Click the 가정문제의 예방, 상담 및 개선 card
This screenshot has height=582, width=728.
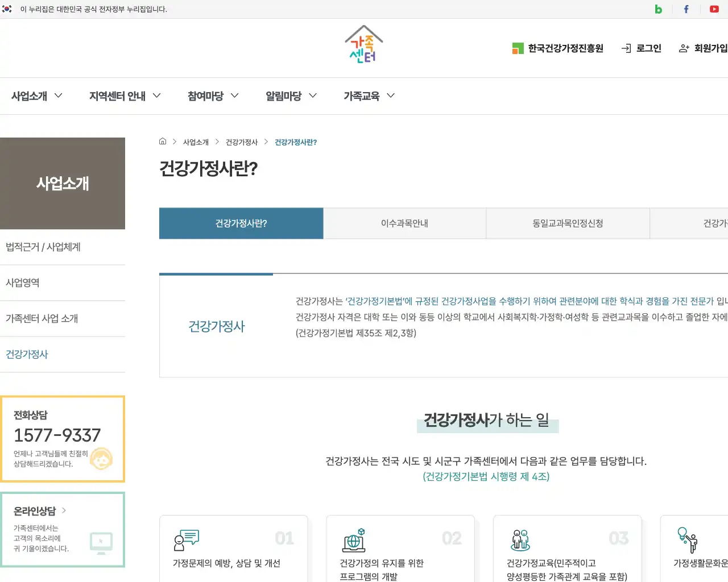click(233, 548)
